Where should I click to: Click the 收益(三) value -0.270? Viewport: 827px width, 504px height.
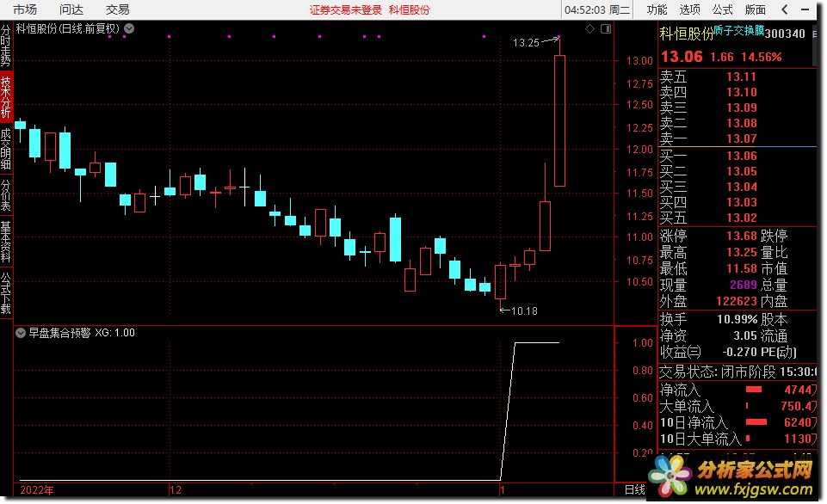pos(739,352)
